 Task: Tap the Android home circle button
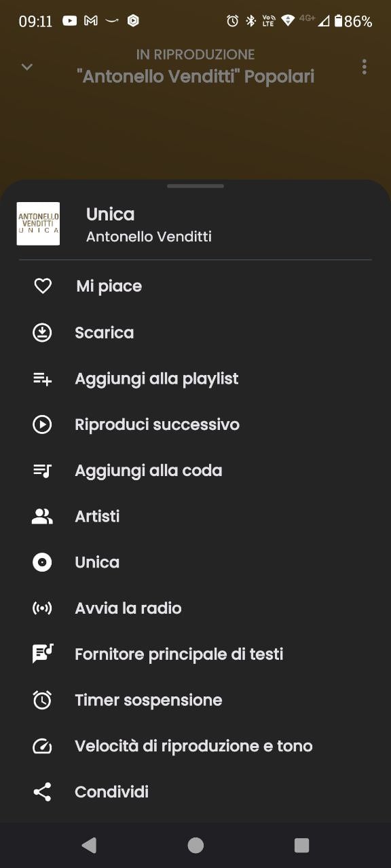tap(195, 845)
